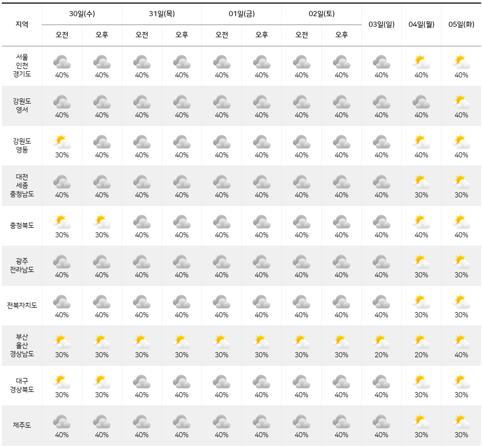Click the partly sunny icon for 강원도 영동 04일(월)
Image resolution: width=482 pixels, height=448 pixels.
[x=421, y=142]
